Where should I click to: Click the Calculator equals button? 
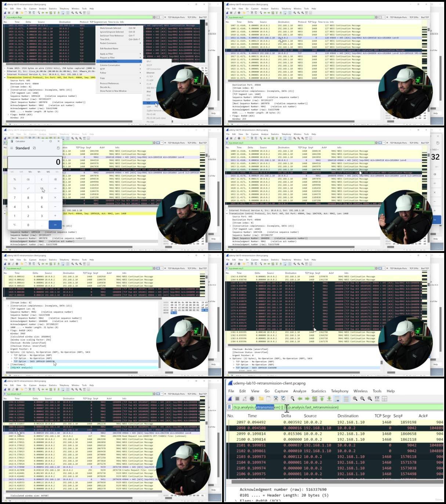pyautogui.click(x=55, y=225)
